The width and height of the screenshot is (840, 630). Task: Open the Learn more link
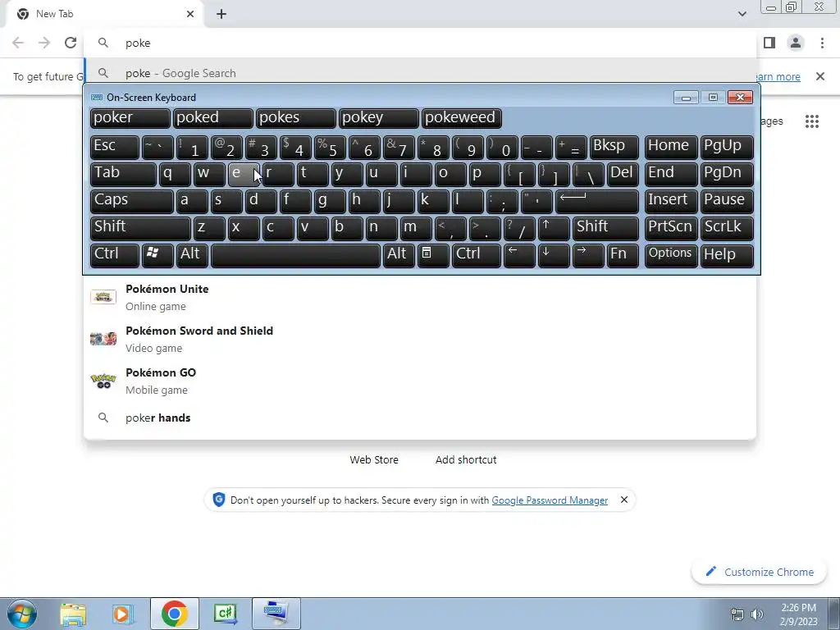[778, 76]
